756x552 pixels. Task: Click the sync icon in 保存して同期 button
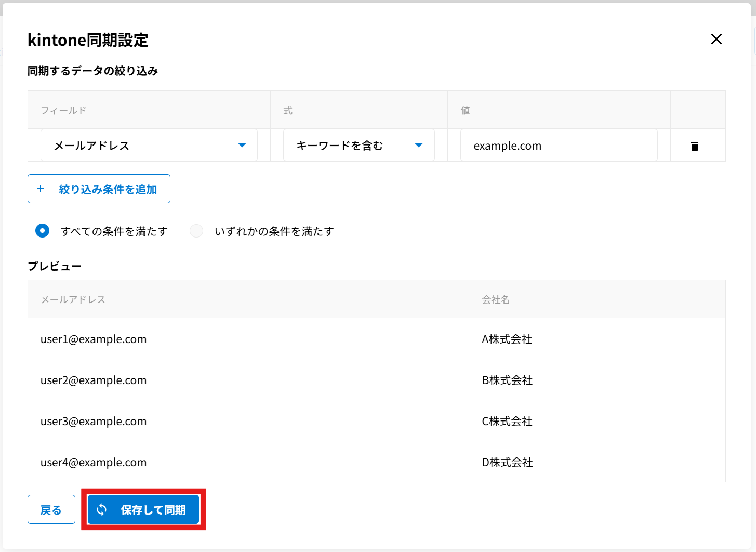[102, 510]
